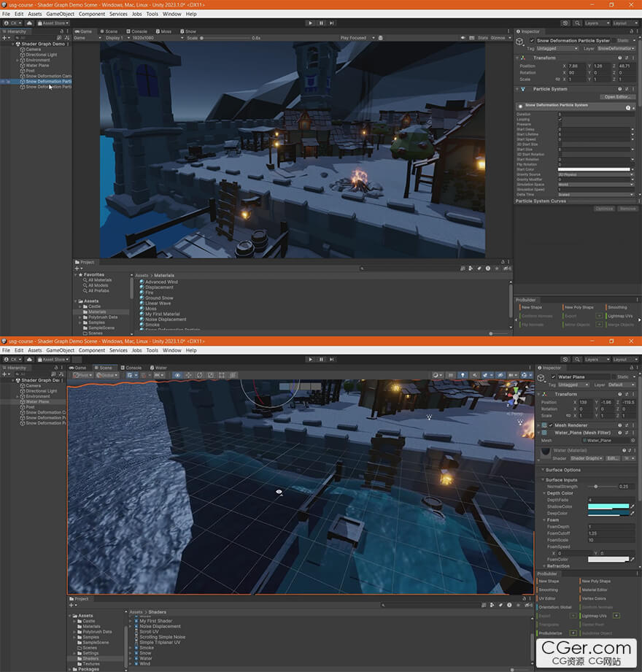Select Directional Light in the upper Hierarchy
This screenshot has width=642, height=672.
pyautogui.click(x=41, y=55)
